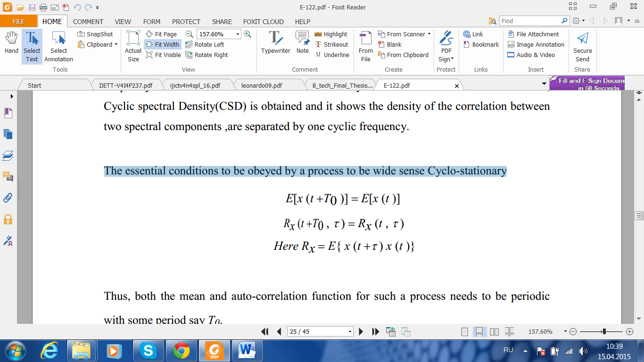
Task: Go to the next page
Action: [361, 331]
